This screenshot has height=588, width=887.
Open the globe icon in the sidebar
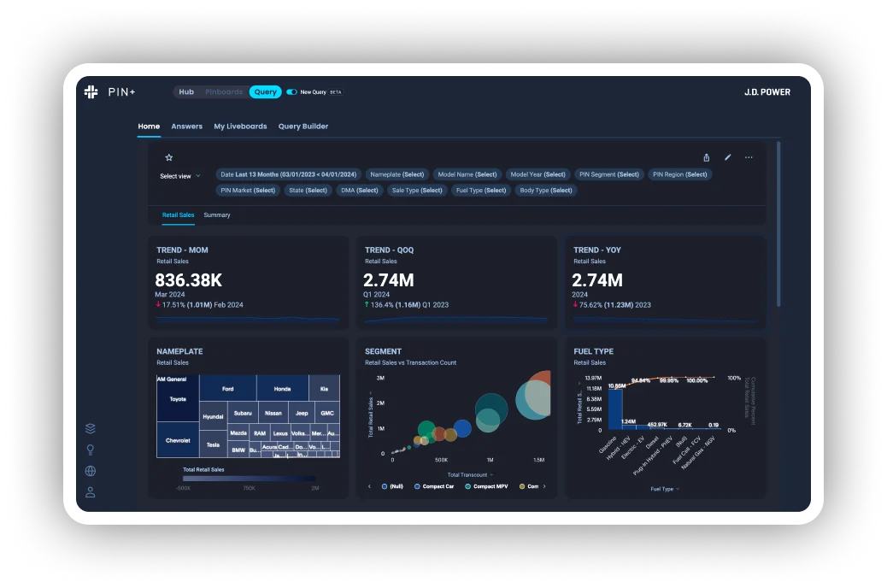click(x=91, y=471)
